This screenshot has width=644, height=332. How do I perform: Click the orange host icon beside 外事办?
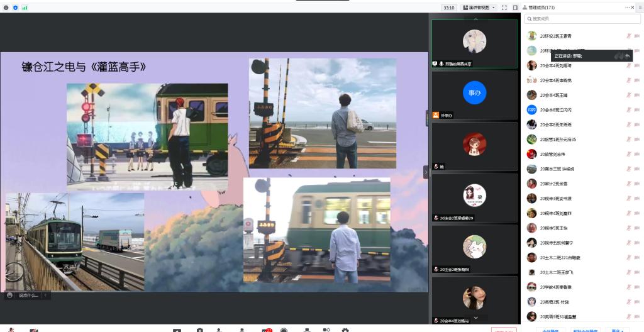coord(436,116)
